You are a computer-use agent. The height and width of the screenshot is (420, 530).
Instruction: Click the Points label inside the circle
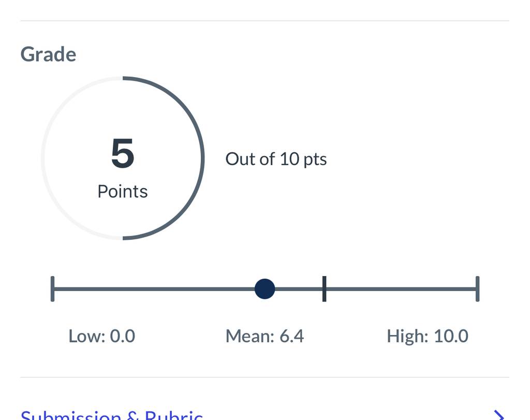click(122, 192)
